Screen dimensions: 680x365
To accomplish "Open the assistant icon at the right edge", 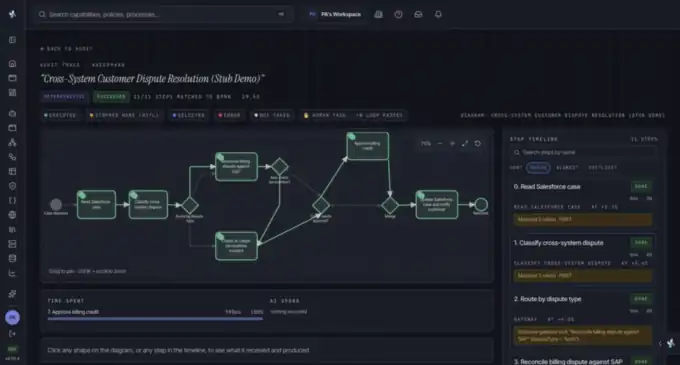I will tap(671, 343).
